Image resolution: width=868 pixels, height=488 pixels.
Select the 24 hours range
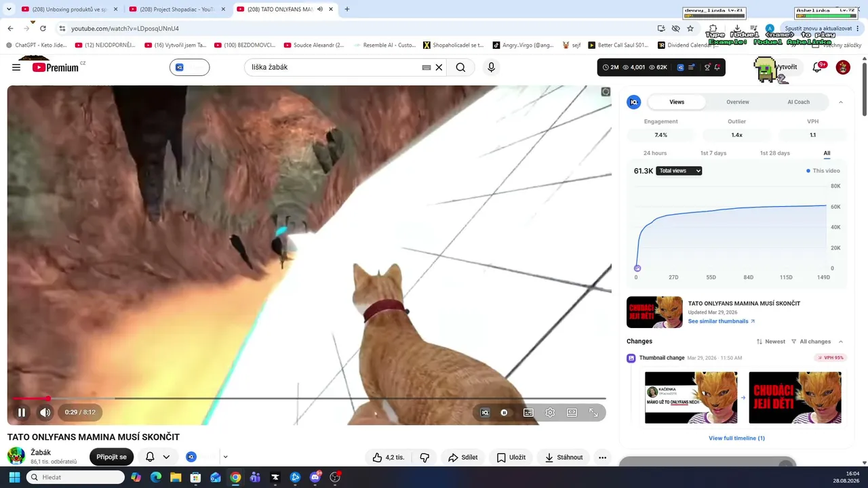[655, 153]
